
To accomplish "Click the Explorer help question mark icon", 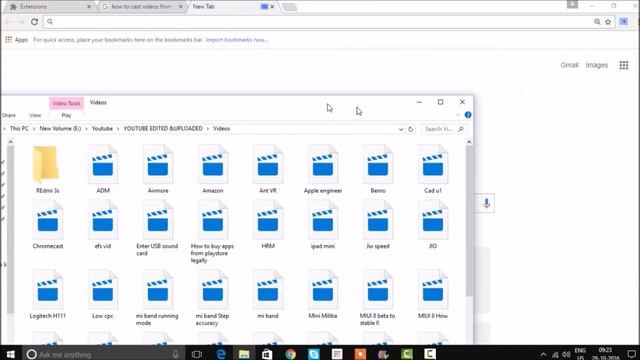I will 468,115.
